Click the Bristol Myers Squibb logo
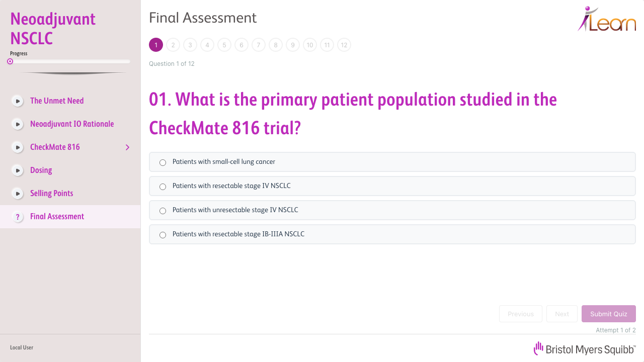The width and height of the screenshot is (644, 362). pos(585,348)
